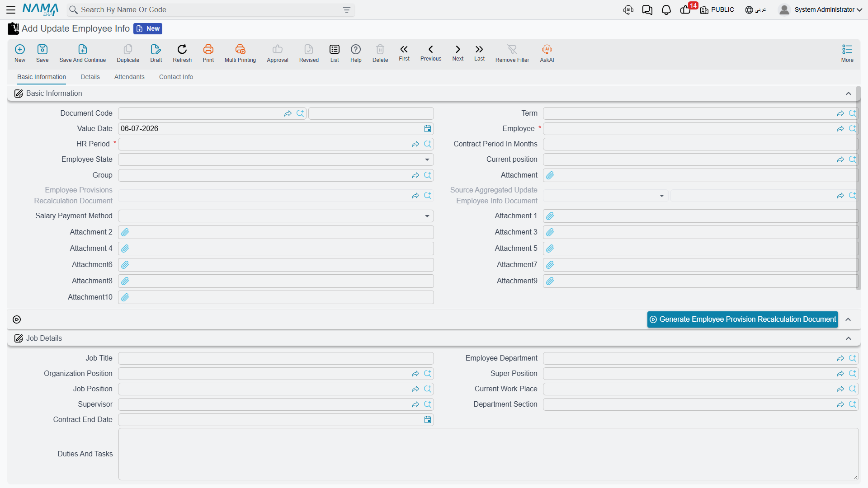Screen dimensions: 868x488
Task: Collapse the actions bar chevron
Action: click(849, 319)
